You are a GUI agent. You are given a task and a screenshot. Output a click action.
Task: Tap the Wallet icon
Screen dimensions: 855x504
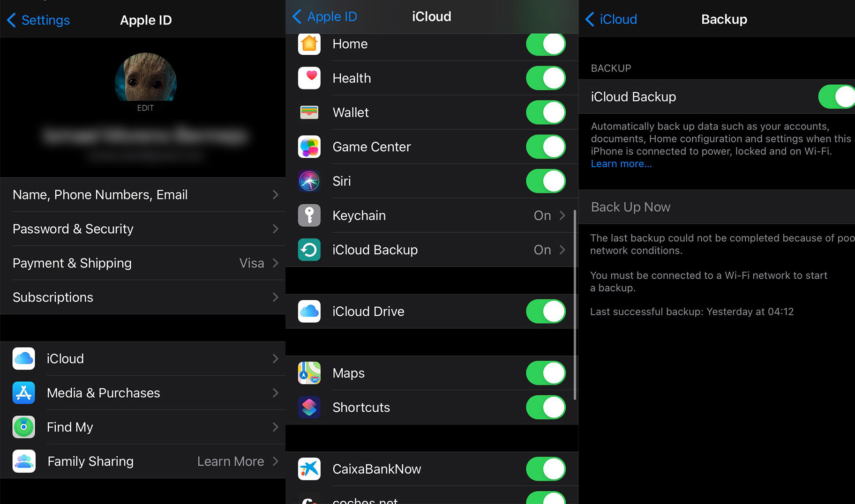click(309, 112)
